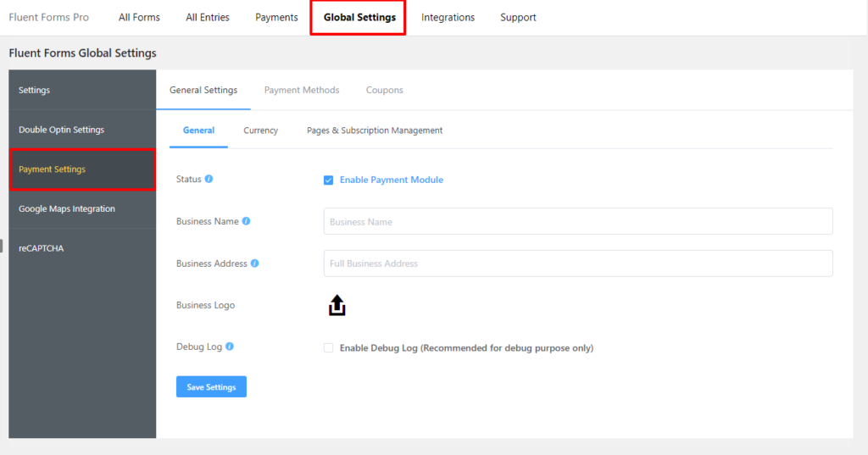Open the Global Settings menu tab
The image size is (868, 455).
[359, 17]
